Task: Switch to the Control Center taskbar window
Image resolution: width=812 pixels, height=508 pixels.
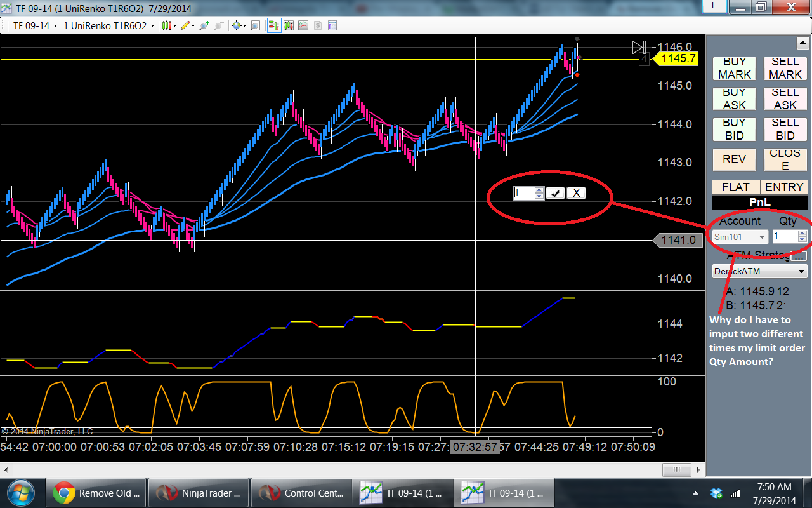Action: (301, 493)
